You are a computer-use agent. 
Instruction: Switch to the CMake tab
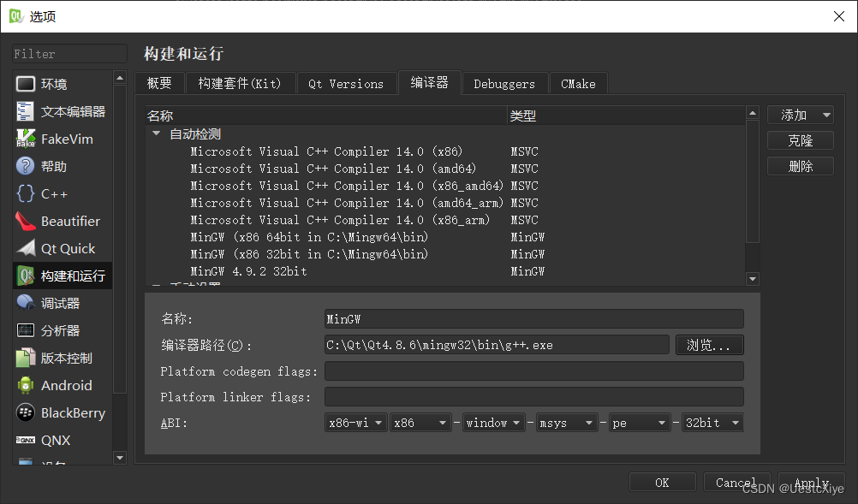click(578, 84)
